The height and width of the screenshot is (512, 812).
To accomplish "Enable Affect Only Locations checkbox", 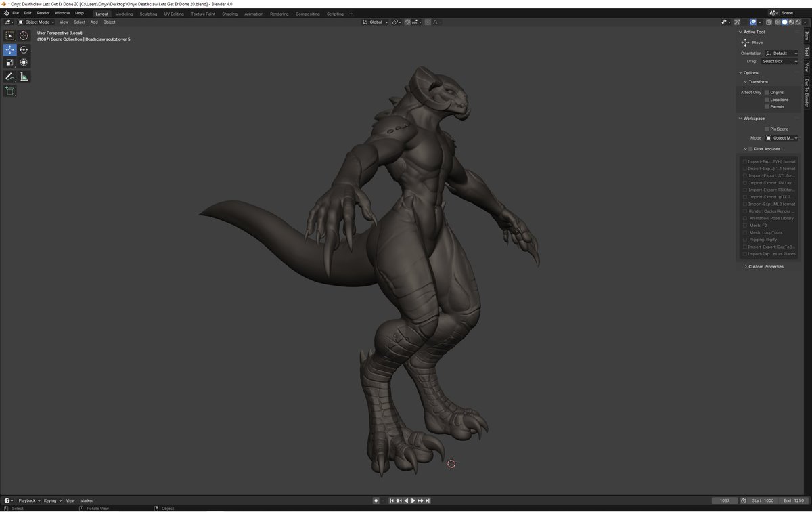I will tap(767, 100).
